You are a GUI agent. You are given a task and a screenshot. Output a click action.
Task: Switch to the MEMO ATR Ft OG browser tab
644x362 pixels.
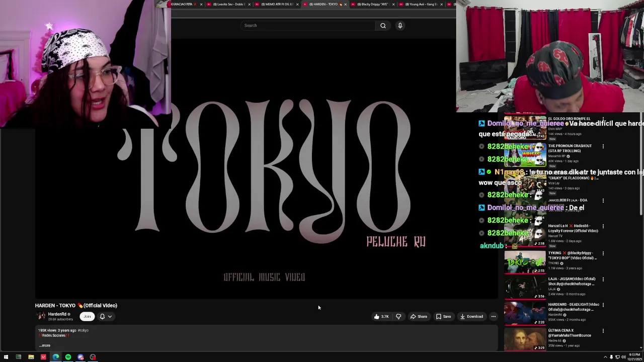[x=277, y=4]
